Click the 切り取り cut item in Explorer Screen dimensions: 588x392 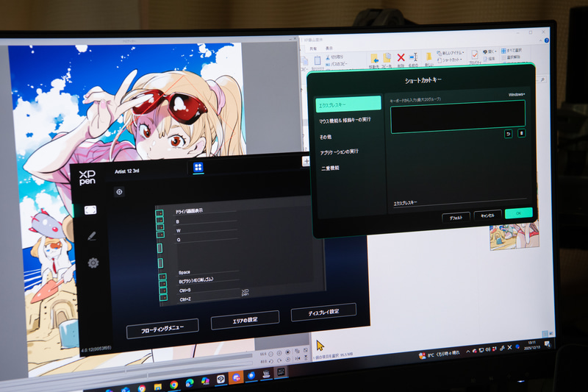334,57
